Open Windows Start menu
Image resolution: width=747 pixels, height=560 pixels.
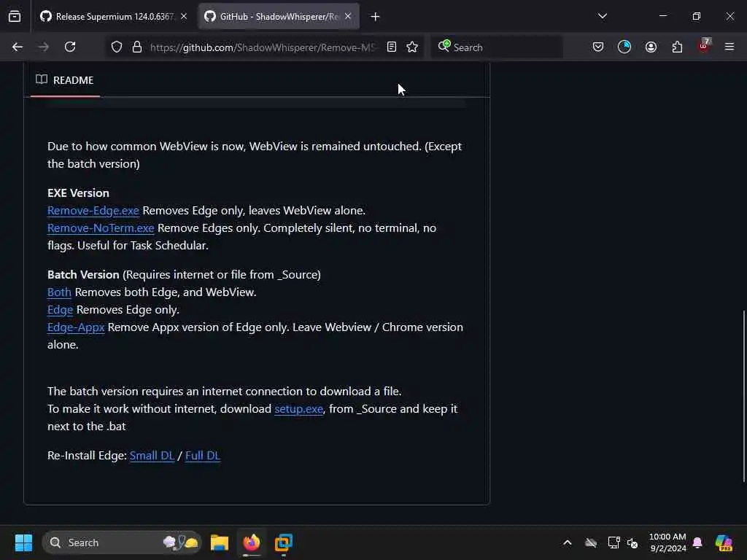[x=23, y=542]
